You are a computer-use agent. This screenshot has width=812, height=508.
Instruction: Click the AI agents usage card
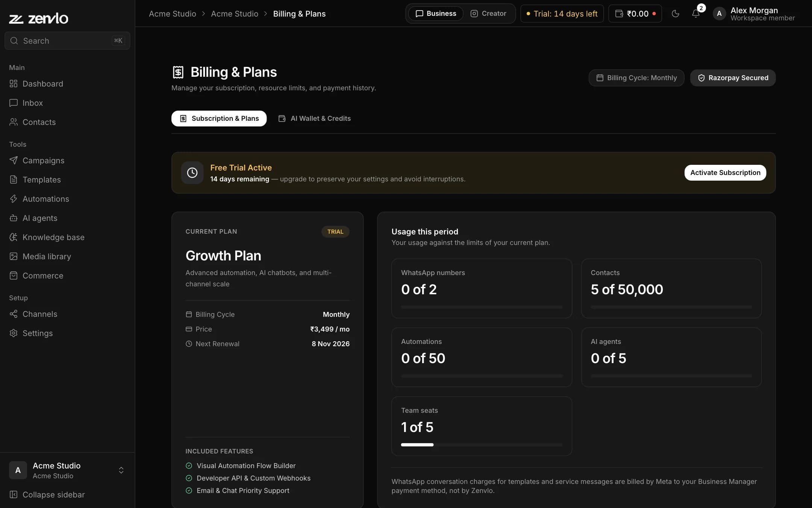click(x=671, y=357)
